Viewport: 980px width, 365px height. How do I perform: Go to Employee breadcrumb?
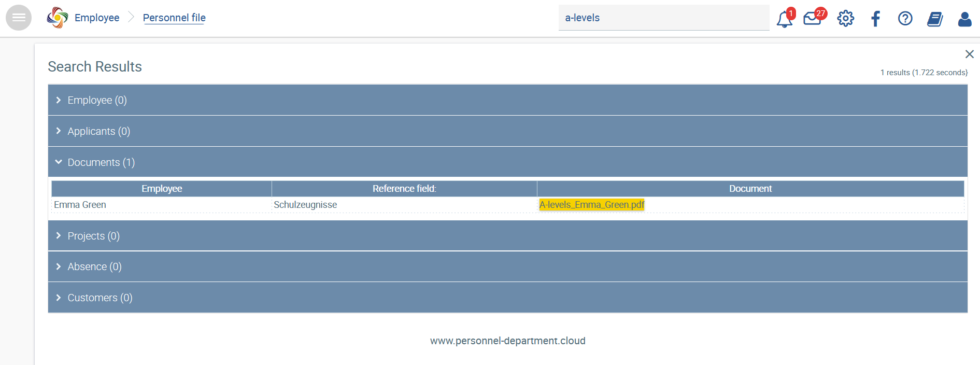point(97,18)
